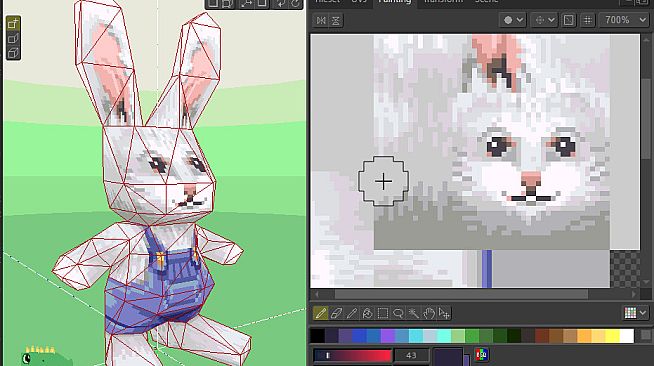This screenshot has width=654, height=366.
Task: Switch to the Scene tab
Action: pyautogui.click(x=486, y=2)
